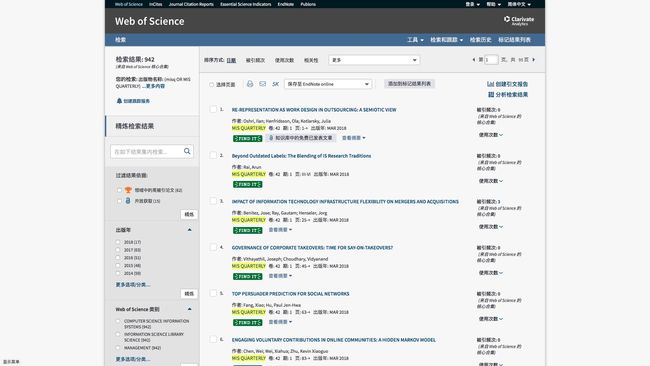Sort results by usage count
The image size is (650, 366).
pos(284,60)
